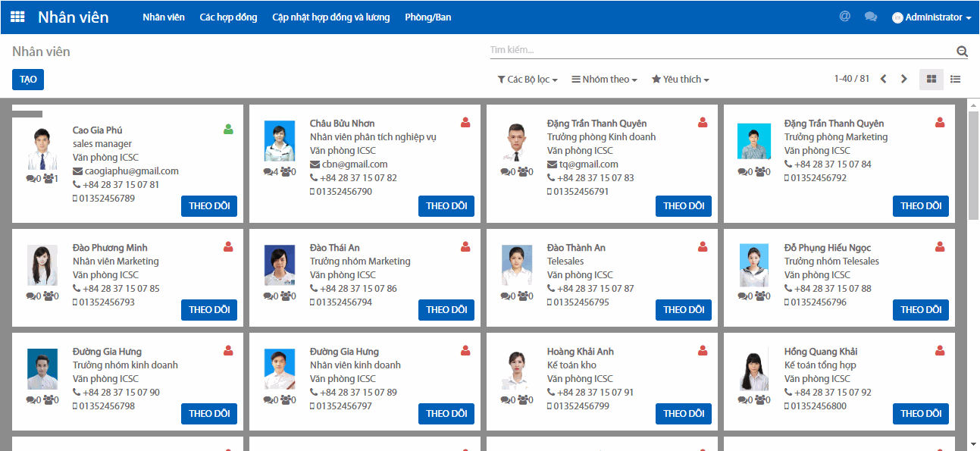Click the @ mentions icon in top bar

(844, 15)
